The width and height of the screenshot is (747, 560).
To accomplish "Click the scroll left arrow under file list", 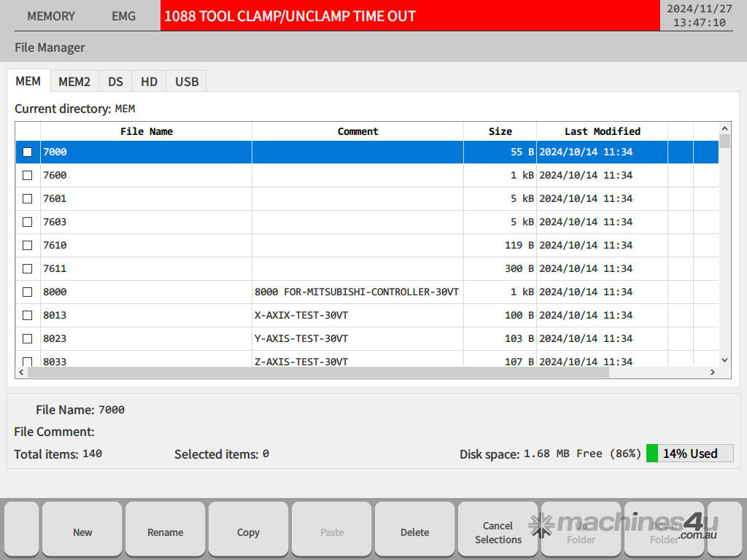I will 21,373.
